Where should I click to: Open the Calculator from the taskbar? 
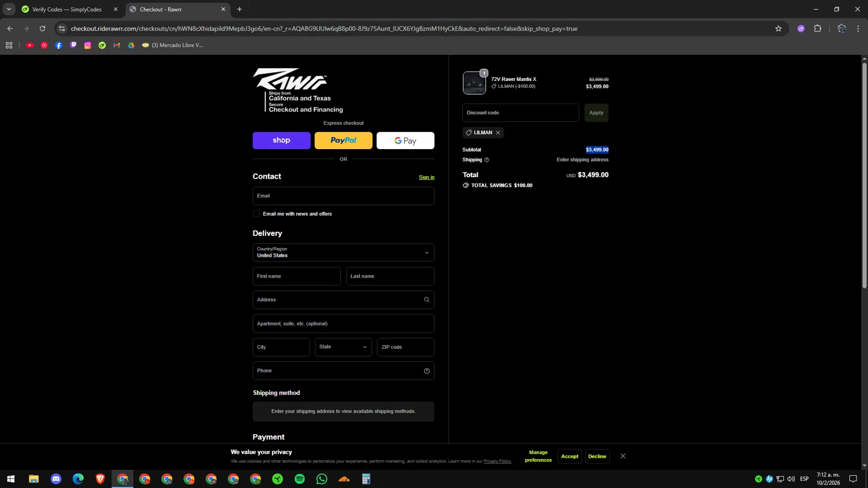366,479
